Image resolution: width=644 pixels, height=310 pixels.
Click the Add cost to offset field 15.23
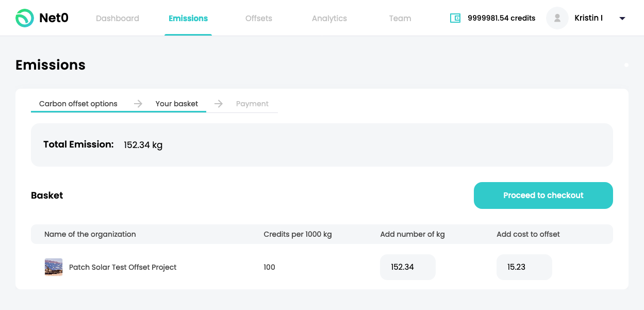524,267
